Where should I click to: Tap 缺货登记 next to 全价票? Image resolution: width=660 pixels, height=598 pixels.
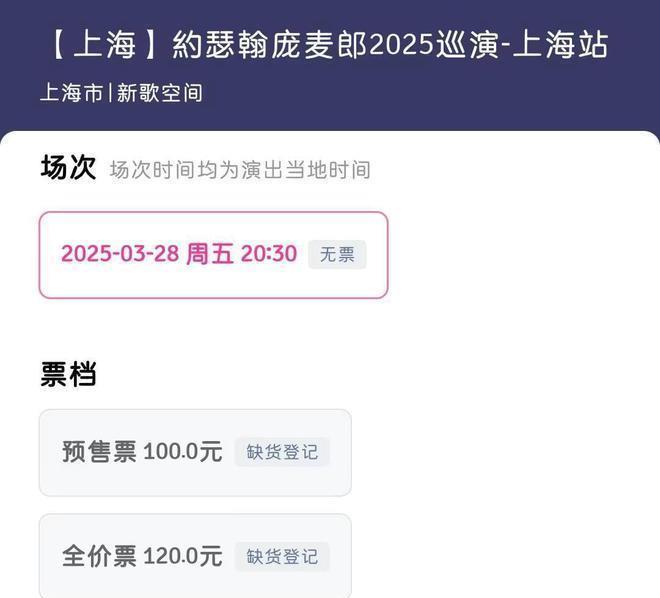tap(282, 556)
